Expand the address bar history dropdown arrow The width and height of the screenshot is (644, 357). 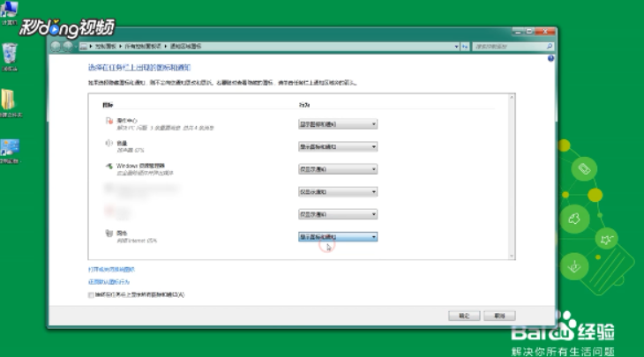(456, 47)
